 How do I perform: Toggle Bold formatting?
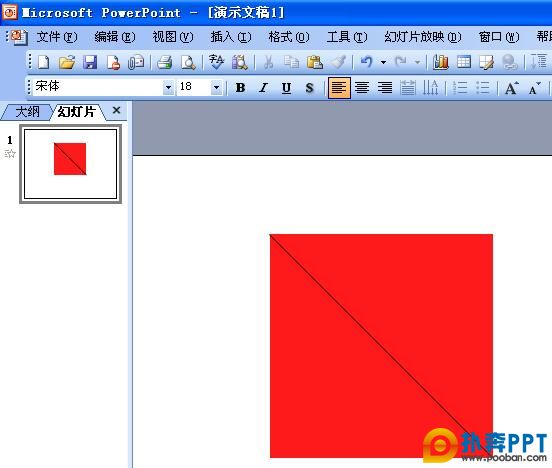[240, 87]
